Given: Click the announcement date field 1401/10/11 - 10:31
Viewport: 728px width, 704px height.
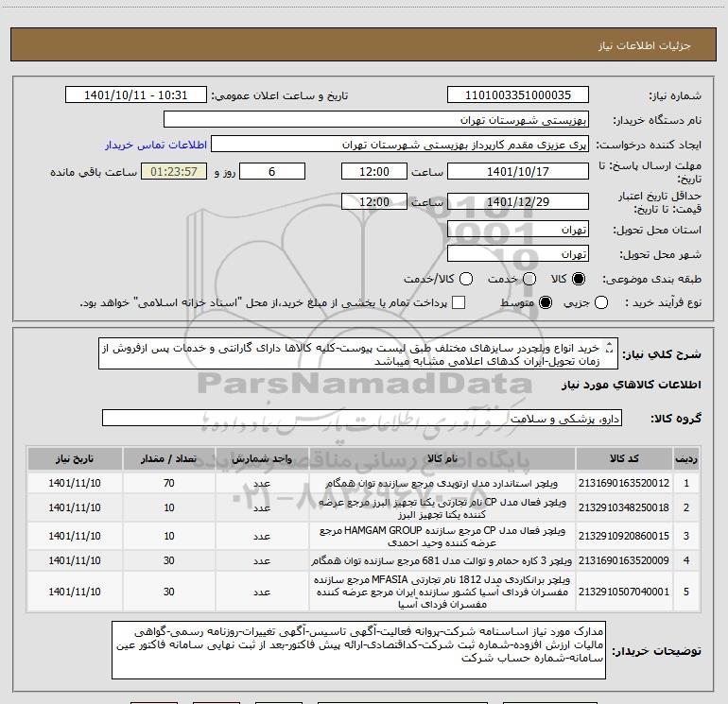Looking at the screenshot, I should click(x=135, y=95).
